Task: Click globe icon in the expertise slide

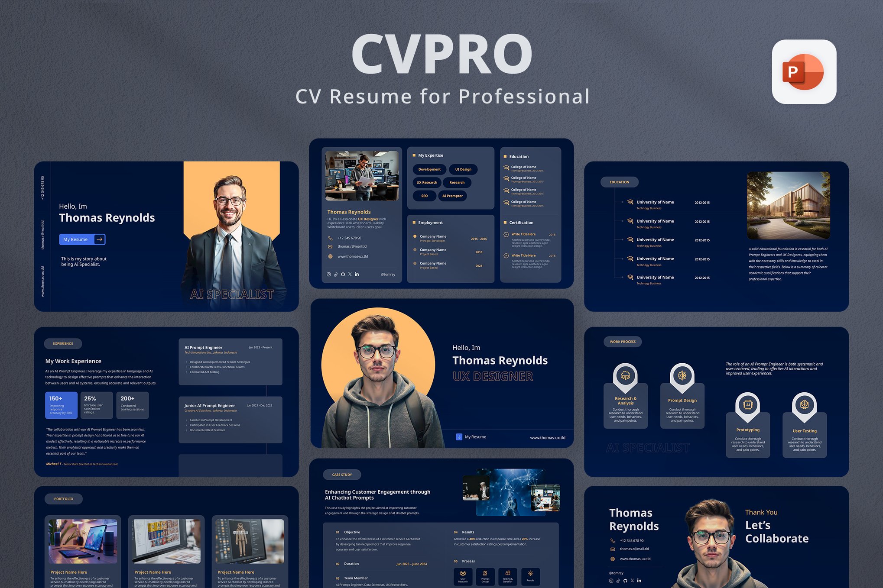Action: [x=330, y=256]
